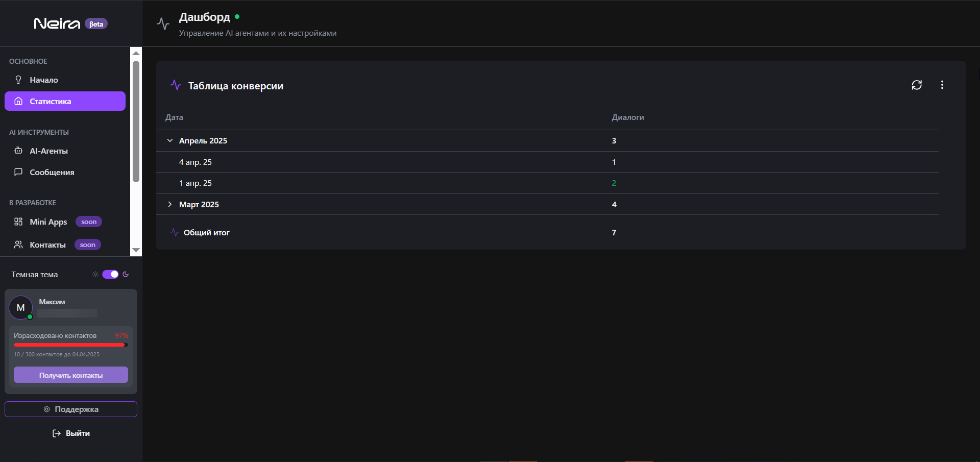This screenshot has height=462, width=980.
Task: Click the sun icon beside theme switch
Action: (95, 275)
